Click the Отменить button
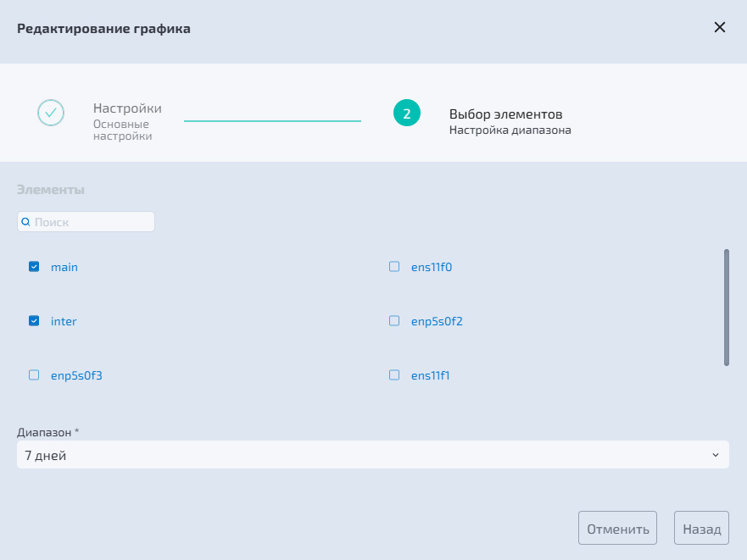This screenshot has height=560, width=747. click(x=617, y=528)
